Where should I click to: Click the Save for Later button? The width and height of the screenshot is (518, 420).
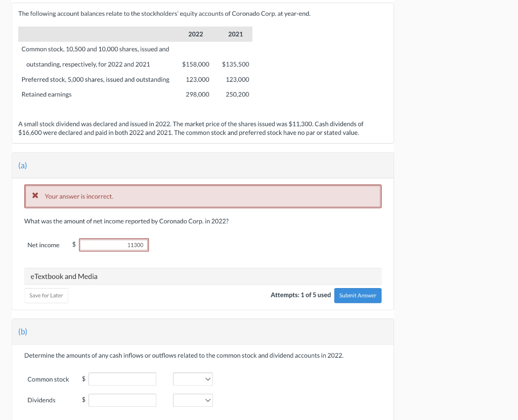(46, 296)
